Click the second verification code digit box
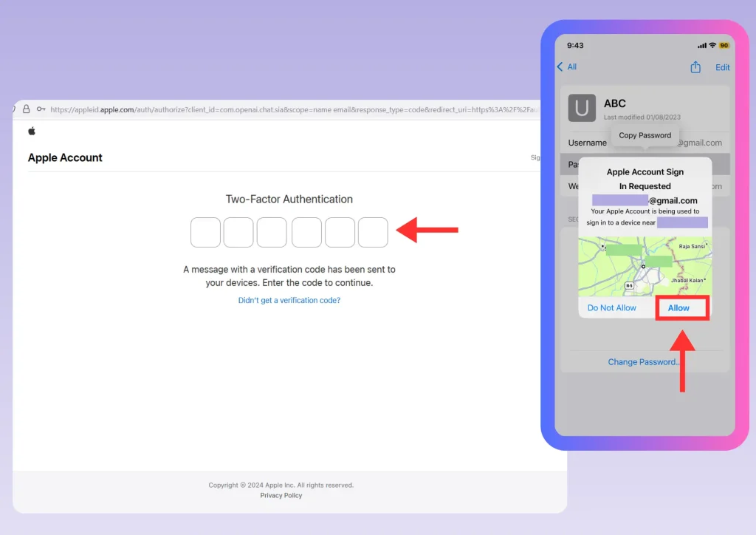The width and height of the screenshot is (756, 535). [x=238, y=232]
